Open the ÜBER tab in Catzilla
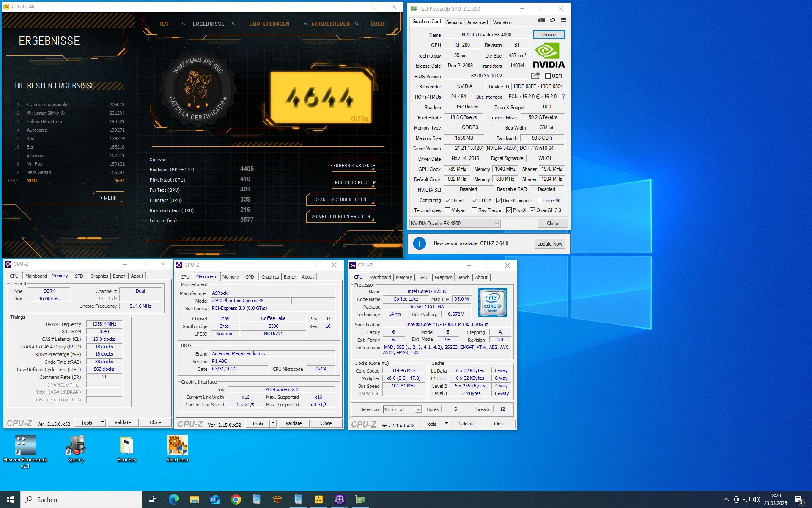 [377, 24]
